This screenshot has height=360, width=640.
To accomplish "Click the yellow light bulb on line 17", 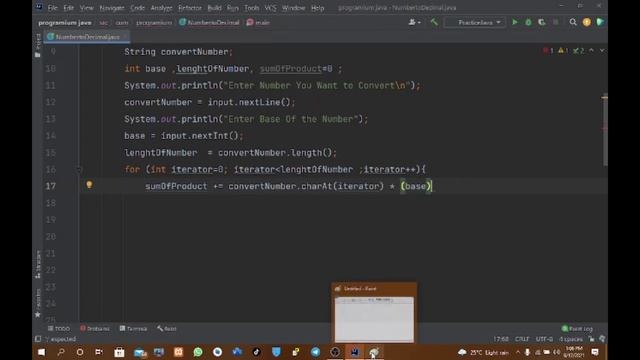I will (89, 185).
